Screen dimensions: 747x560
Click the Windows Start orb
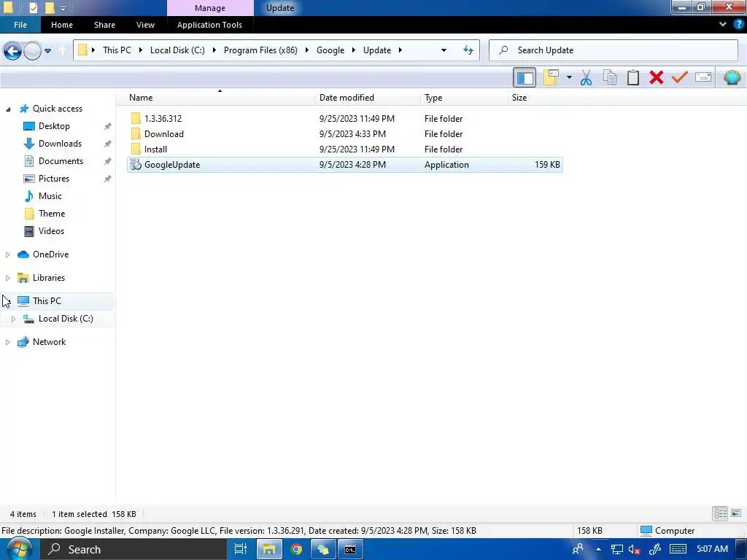(x=18, y=550)
